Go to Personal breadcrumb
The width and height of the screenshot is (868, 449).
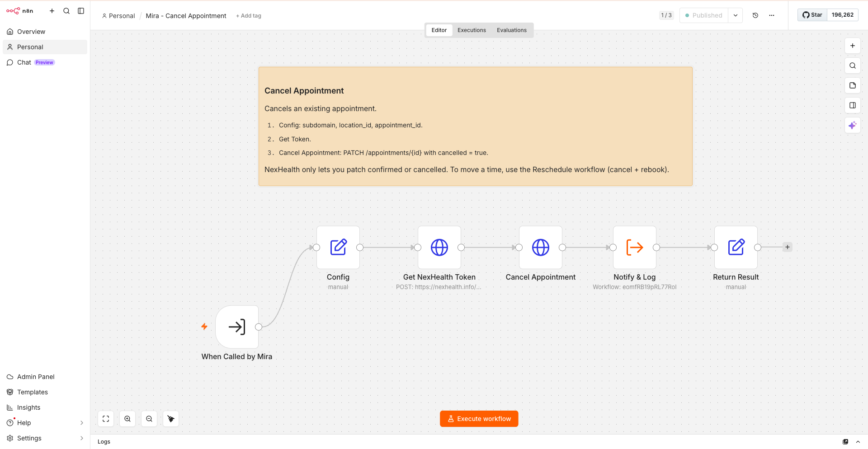pos(118,16)
